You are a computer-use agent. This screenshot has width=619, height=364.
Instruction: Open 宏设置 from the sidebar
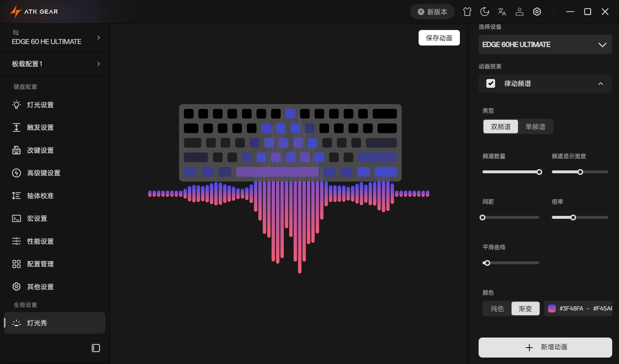pos(37,218)
